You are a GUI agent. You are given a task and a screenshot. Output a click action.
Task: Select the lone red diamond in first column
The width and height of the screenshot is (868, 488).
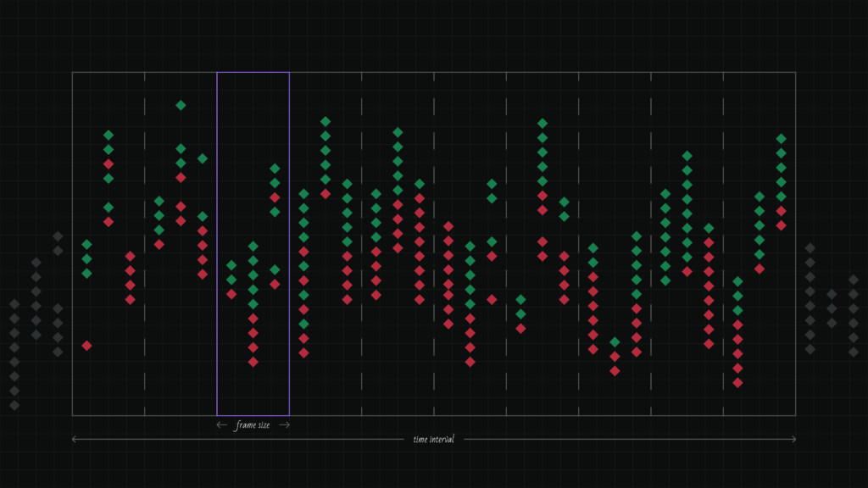[x=86, y=346]
